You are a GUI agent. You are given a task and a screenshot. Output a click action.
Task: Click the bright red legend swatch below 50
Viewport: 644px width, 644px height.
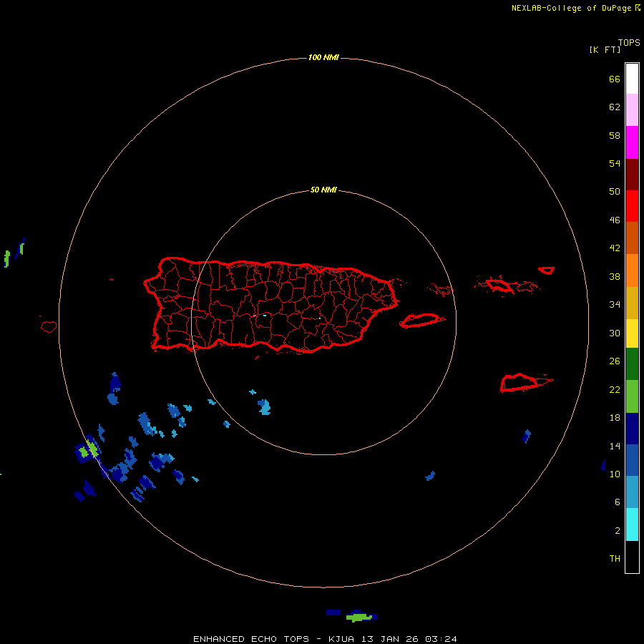(632, 206)
